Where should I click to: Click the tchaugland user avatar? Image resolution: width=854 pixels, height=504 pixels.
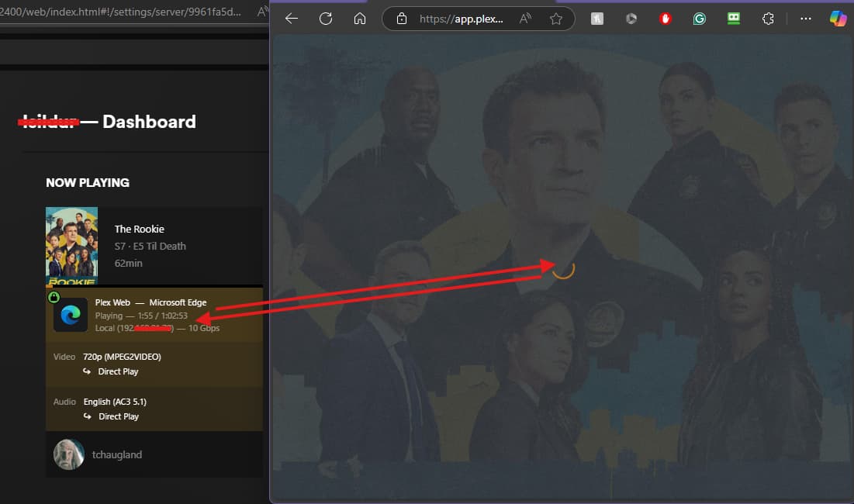click(68, 454)
